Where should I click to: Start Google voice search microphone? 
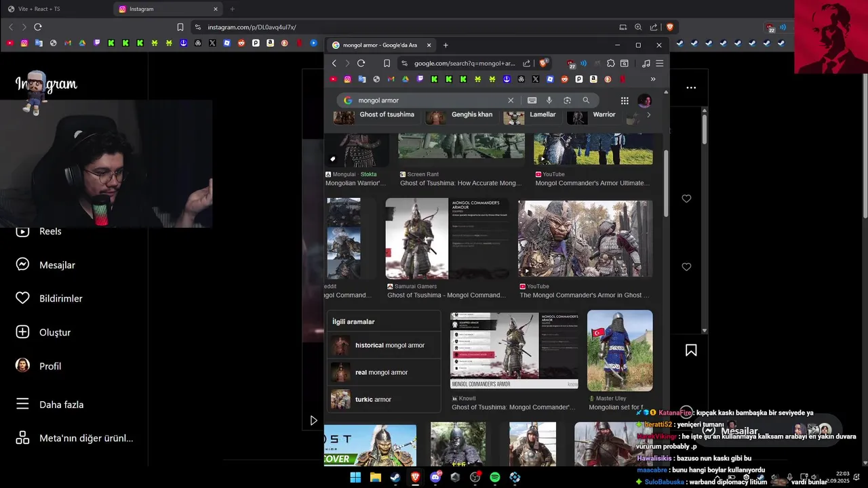549,100
